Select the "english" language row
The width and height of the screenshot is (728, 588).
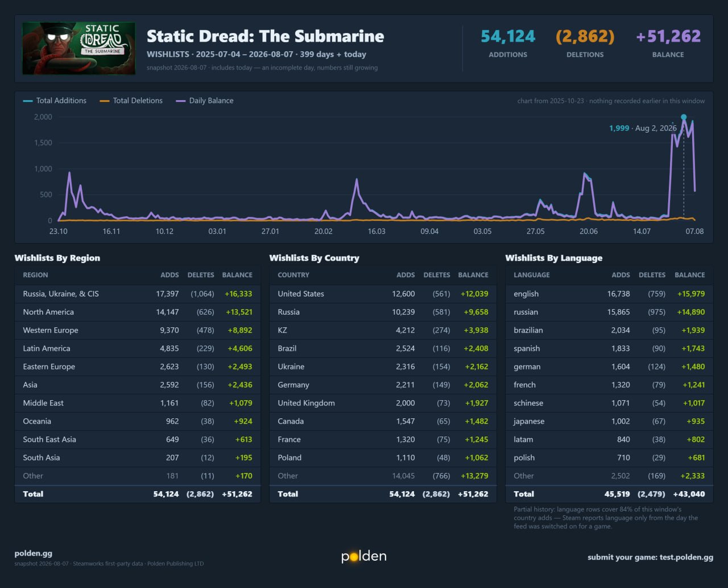(x=609, y=294)
